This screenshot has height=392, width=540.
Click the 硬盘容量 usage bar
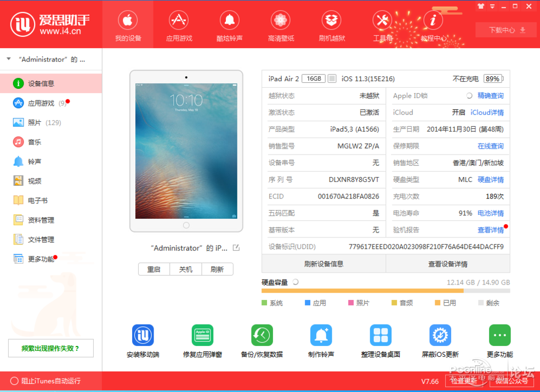[x=386, y=291]
